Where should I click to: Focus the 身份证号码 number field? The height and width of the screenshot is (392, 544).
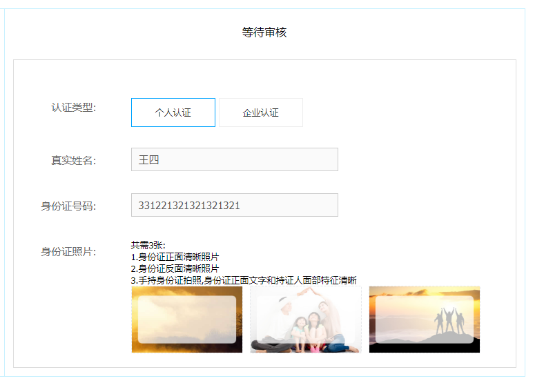234,205
